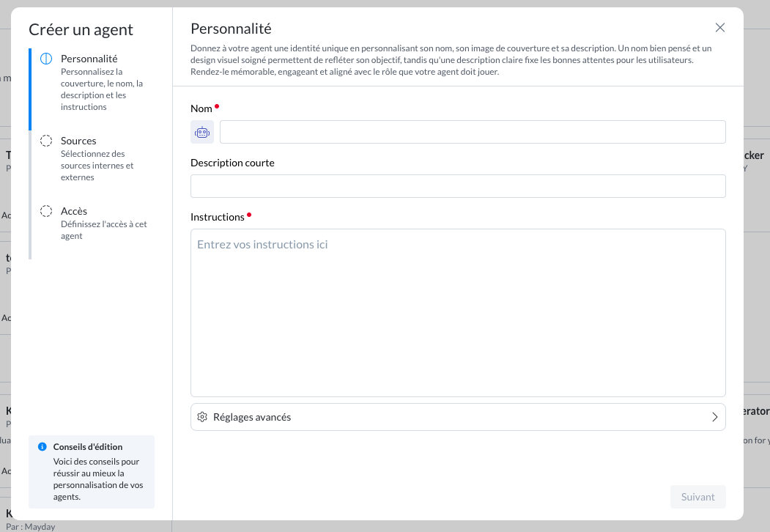Click the dashed circle icon next to Sources
Image resolution: width=770 pixels, height=532 pixels.
[x=46, y=141]
